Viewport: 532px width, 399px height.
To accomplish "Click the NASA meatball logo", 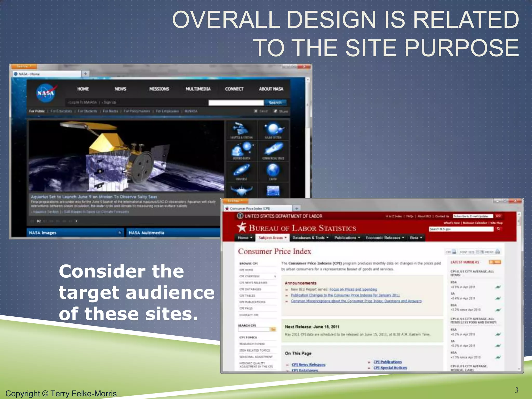I will pyautogui.click(x=46, y=93).
